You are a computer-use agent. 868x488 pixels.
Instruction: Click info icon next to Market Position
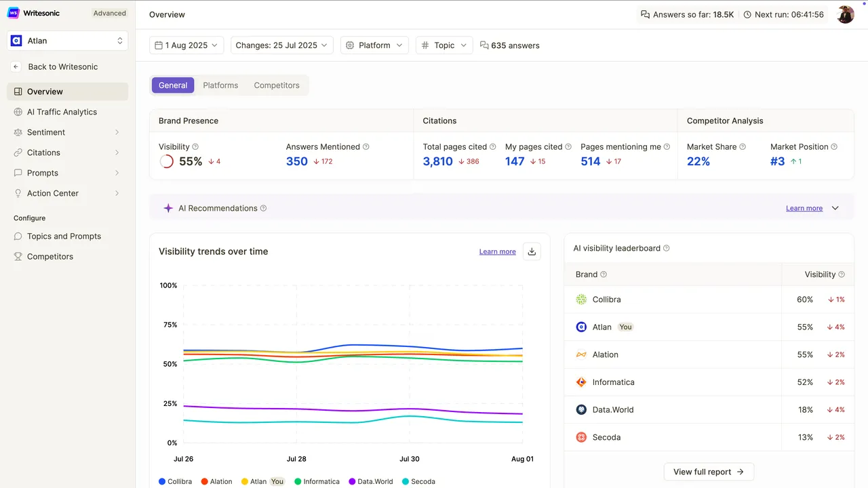pos(834,146)
